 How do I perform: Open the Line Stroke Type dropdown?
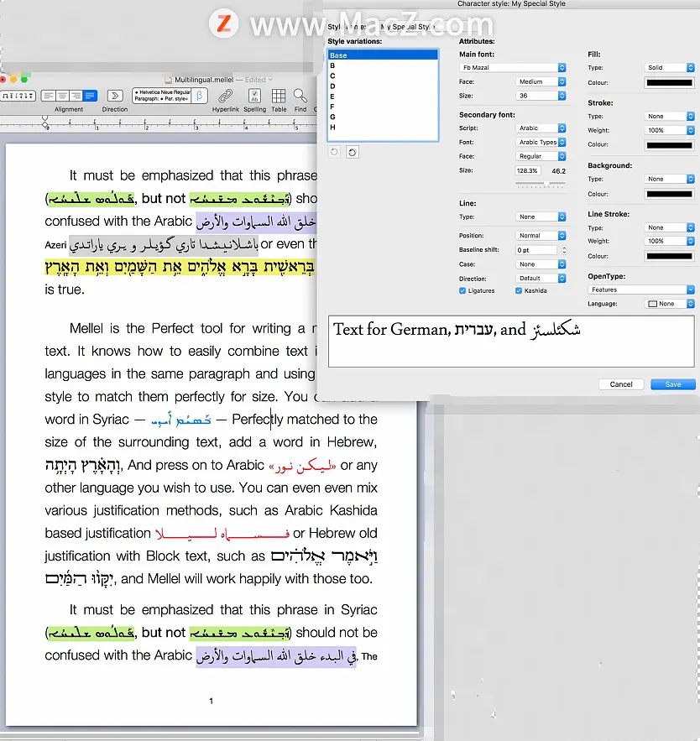pyautogui.click(x=669, y=227)
